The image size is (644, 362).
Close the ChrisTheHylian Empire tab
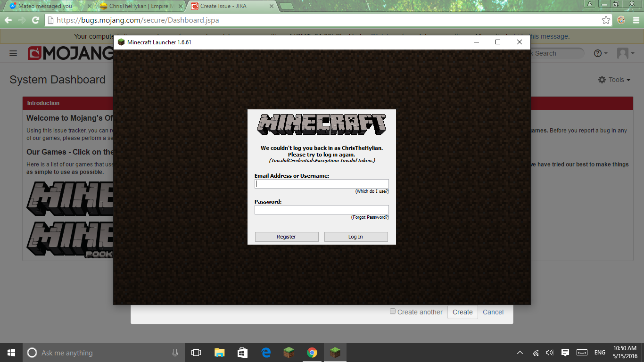(180, 6)
